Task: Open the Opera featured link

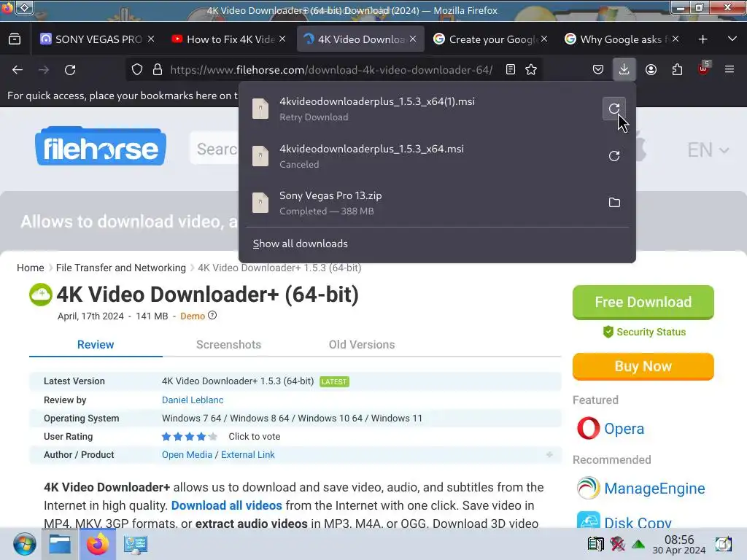Action: (x=624, y=428)
